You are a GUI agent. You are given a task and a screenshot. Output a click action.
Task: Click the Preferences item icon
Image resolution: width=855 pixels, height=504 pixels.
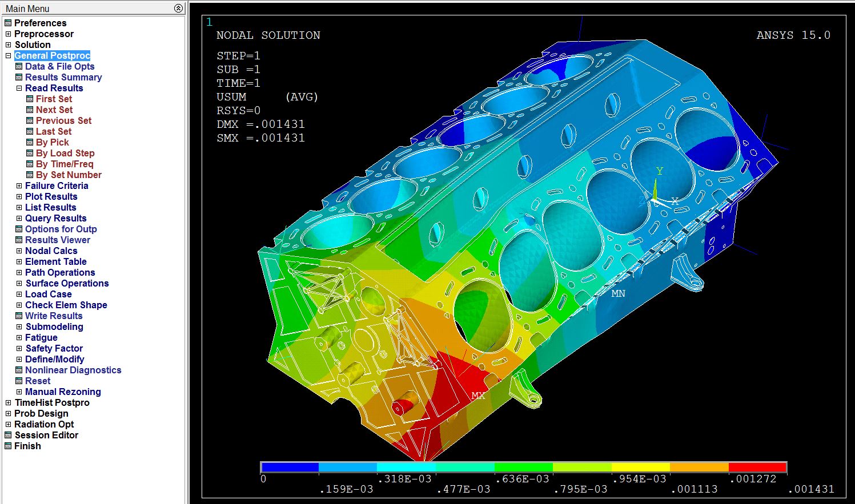[8, 23]
